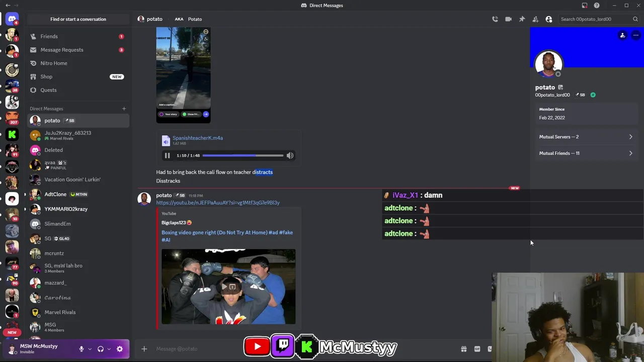Open MSW McMustyy status menu

tap(38, 349)
